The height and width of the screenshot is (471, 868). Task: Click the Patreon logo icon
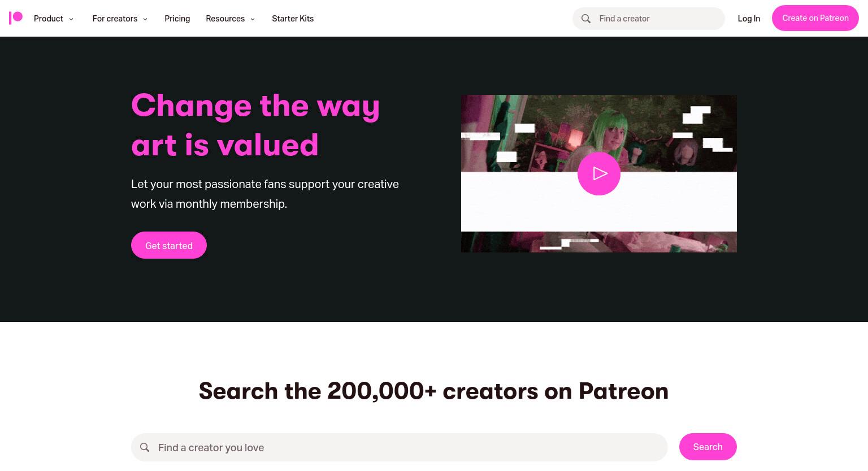[16, 18]
